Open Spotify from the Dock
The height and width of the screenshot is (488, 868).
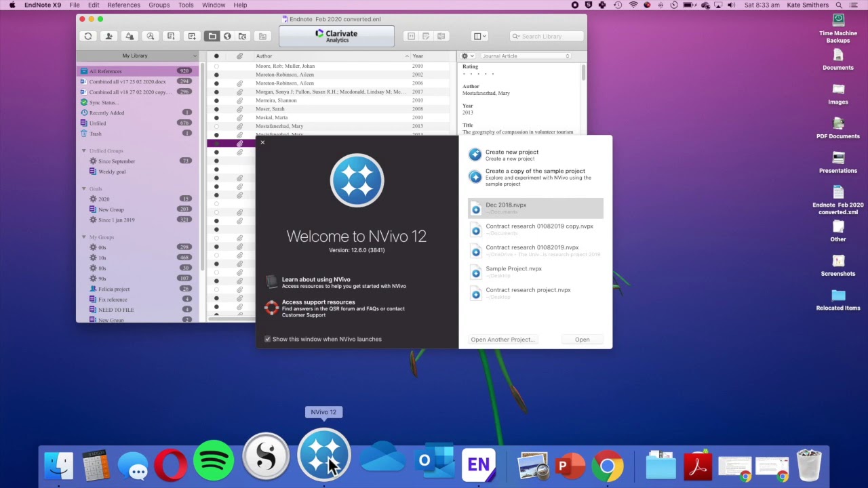point(213,461)
